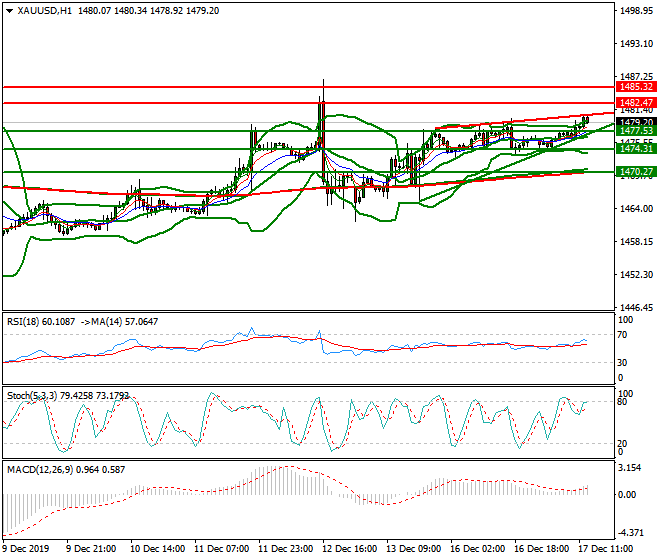Click the 1493.10 price scale value

click(636, 44)
